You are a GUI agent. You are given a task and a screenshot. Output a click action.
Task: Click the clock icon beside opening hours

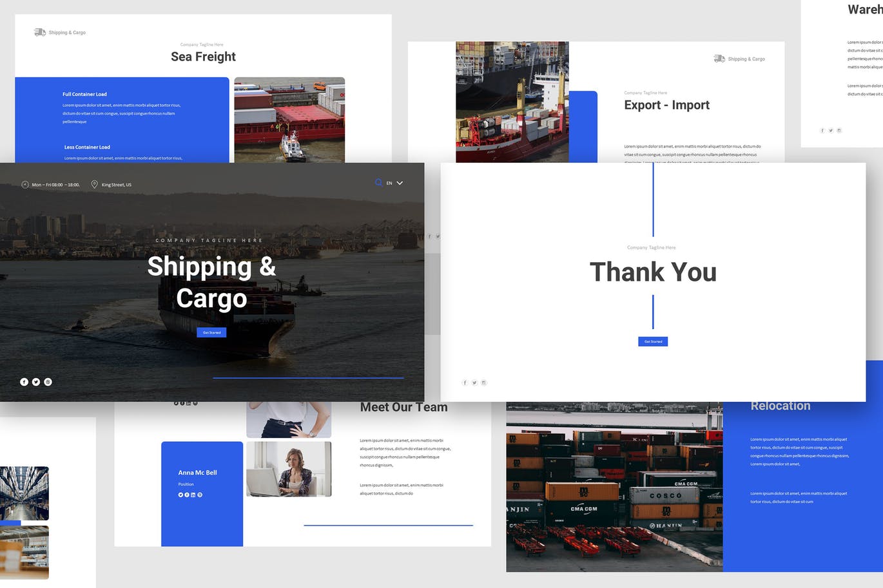click(x=25, y=185)
